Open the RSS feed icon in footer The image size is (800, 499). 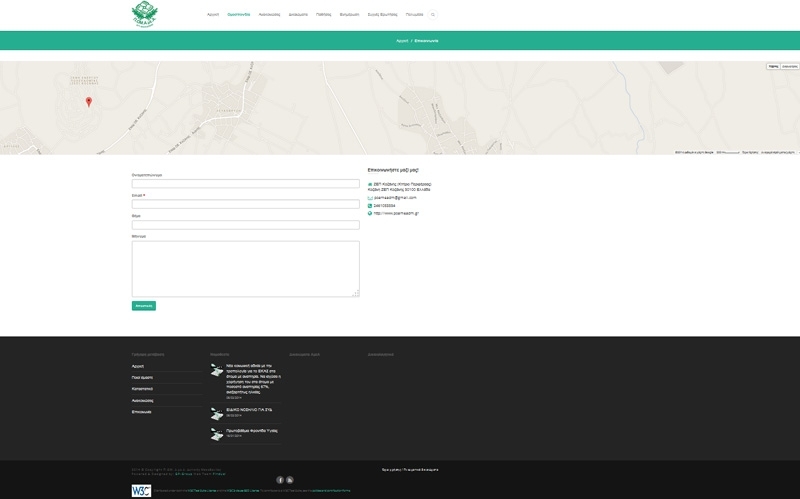click(x=290, y=480)
